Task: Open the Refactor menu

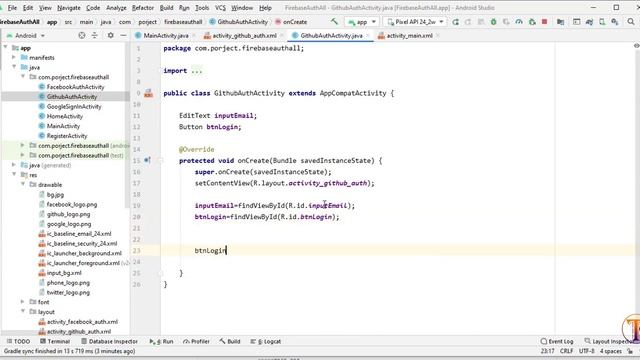Action: coord(143,8)
